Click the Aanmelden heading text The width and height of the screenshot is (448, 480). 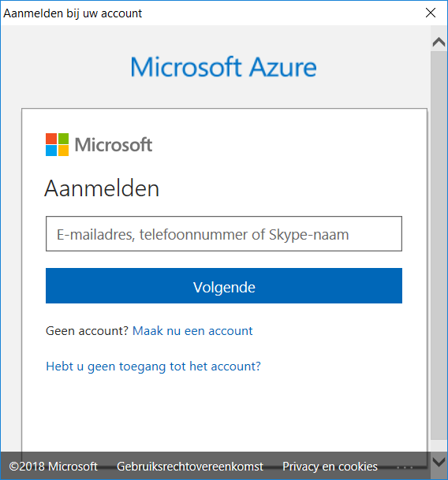point(102,188)
